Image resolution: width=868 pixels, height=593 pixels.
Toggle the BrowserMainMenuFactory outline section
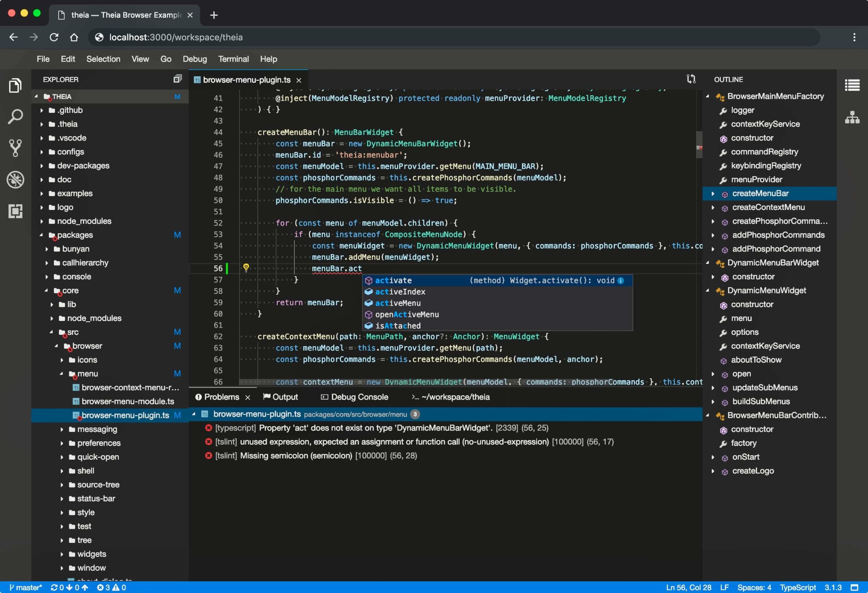tap(708, 96)
